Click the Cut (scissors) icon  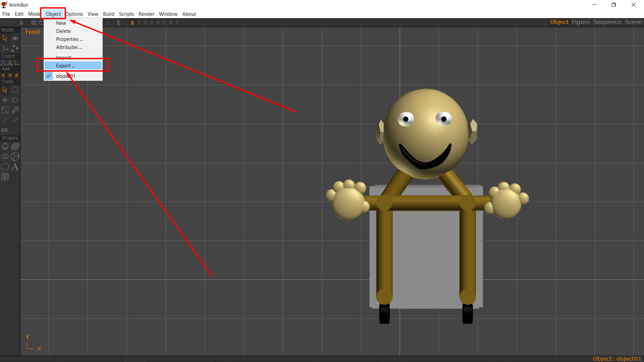click(21, 22)
